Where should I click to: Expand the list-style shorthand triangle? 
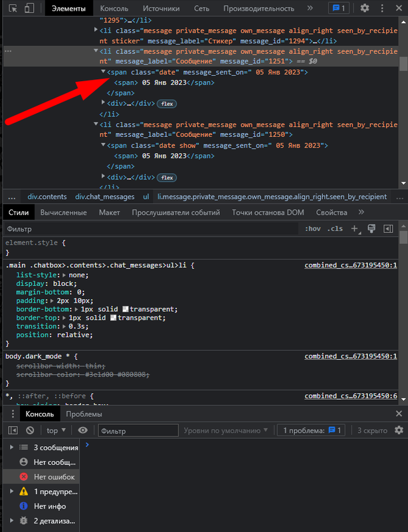click(x=64, y=275)
